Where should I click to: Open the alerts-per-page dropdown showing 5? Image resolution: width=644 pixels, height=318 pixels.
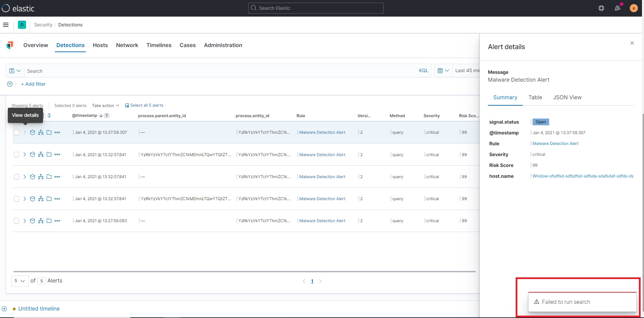point(20,281)
